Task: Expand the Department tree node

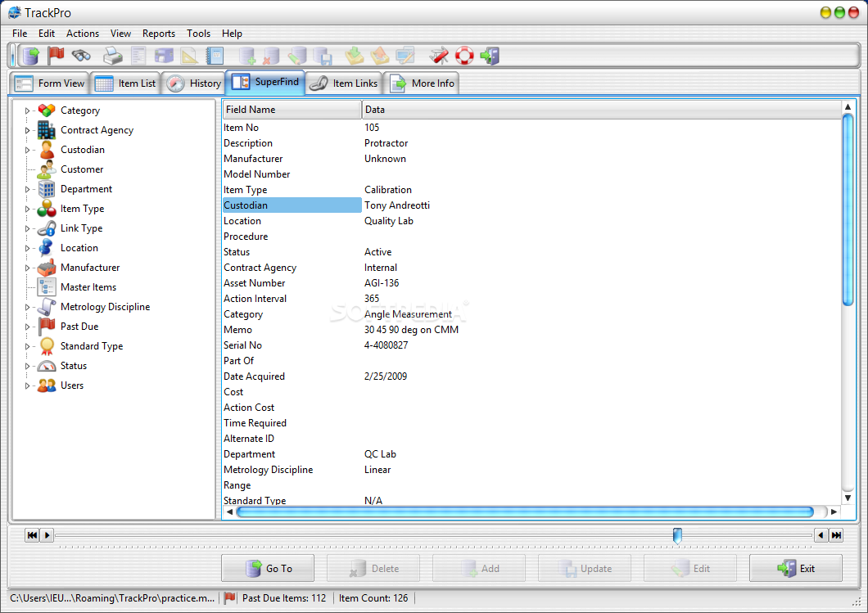Action: (27, 189)
